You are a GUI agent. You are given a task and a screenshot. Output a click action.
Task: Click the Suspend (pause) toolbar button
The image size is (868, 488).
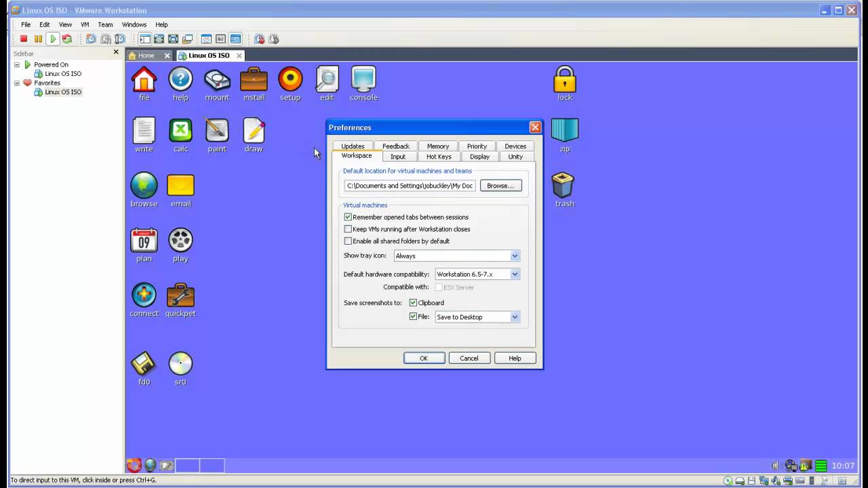38,39
